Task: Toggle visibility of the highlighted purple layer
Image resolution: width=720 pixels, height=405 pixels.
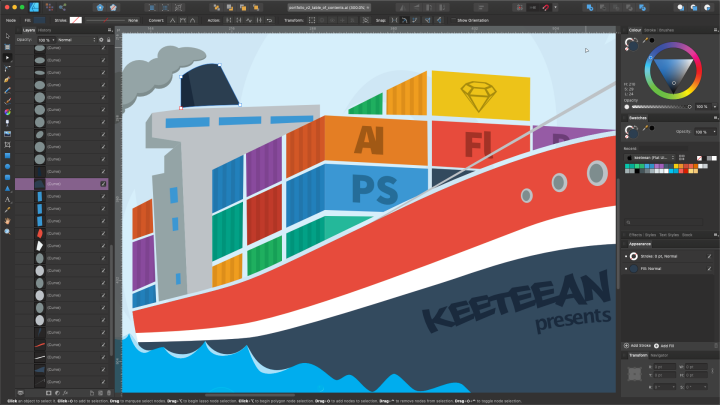Action: pos(103,184)
